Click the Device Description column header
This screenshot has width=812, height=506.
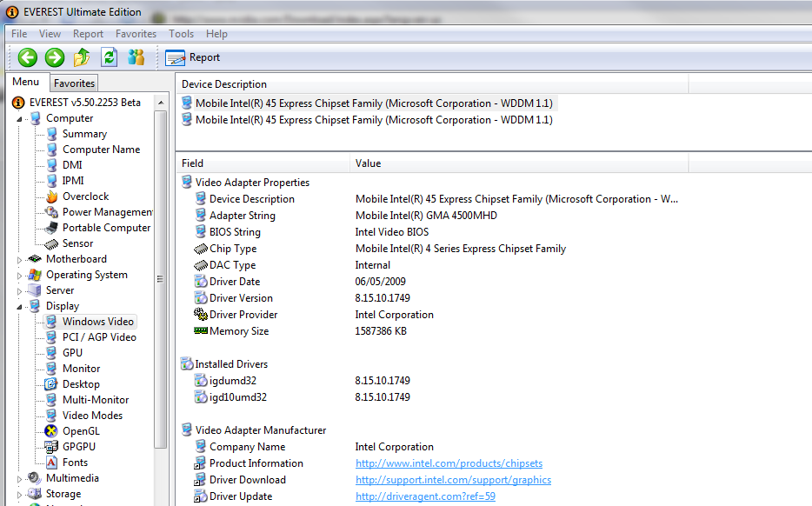point(432,84)
